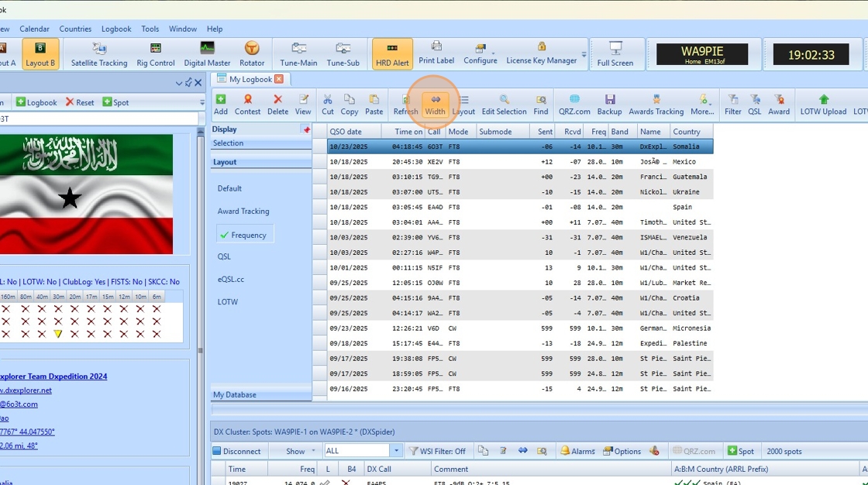The image size is (868, 485).
Task: Toggle the HRD Alert button
Action: [392, 54]
